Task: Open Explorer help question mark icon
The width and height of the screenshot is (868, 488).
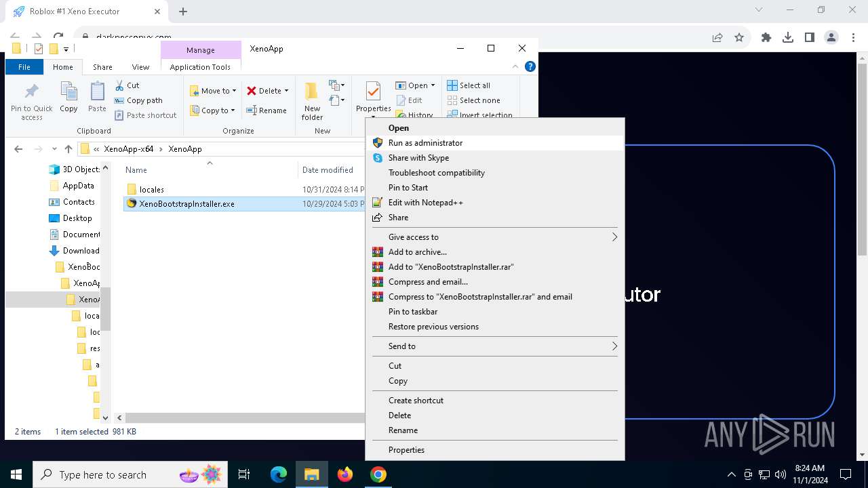Action: pyautogui.click(x=530, y=66)
